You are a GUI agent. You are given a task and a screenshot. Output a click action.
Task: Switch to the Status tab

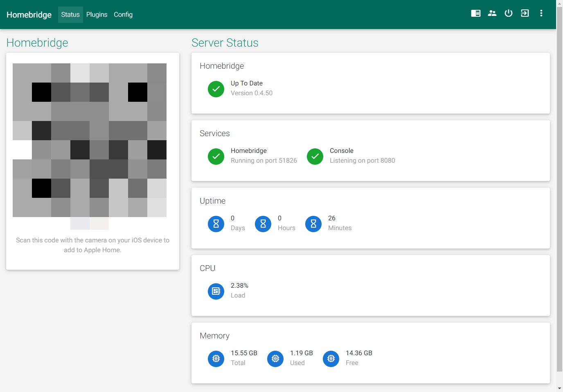tap(70, 15)
